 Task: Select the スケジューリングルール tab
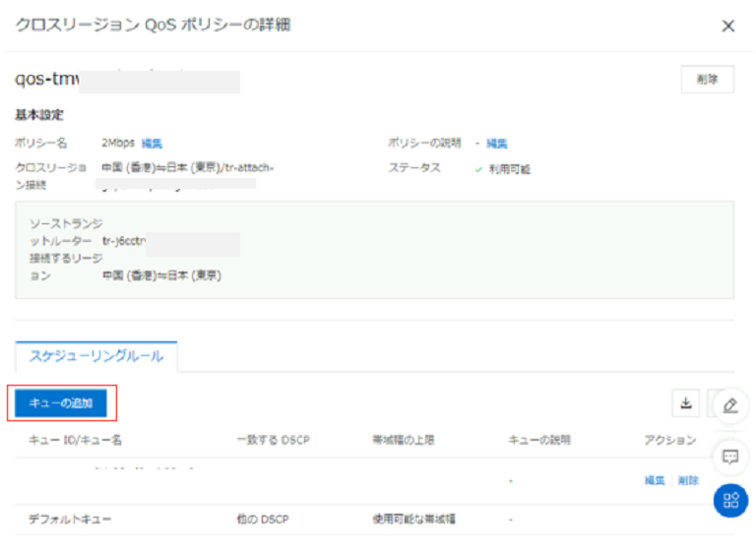[96, 356]
